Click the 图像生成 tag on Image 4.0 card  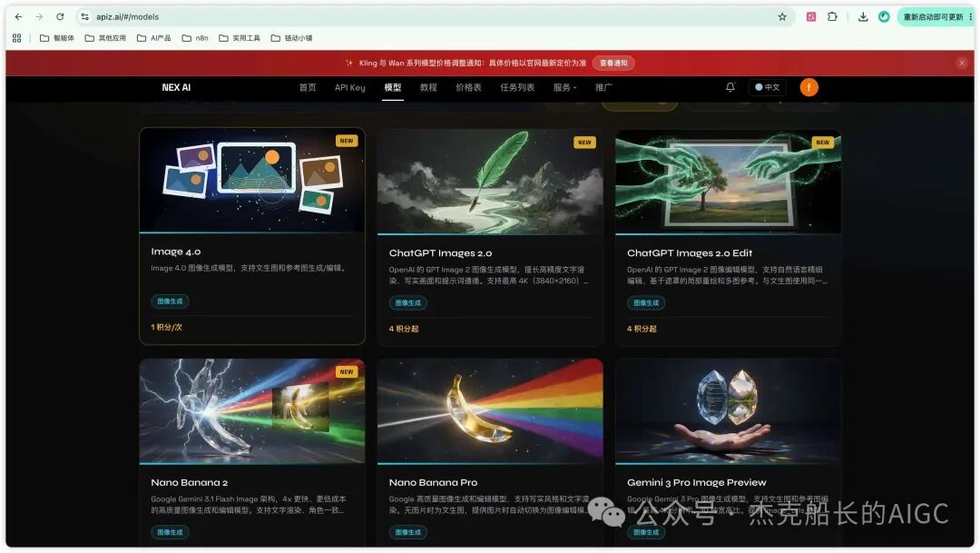coord(170,301)
